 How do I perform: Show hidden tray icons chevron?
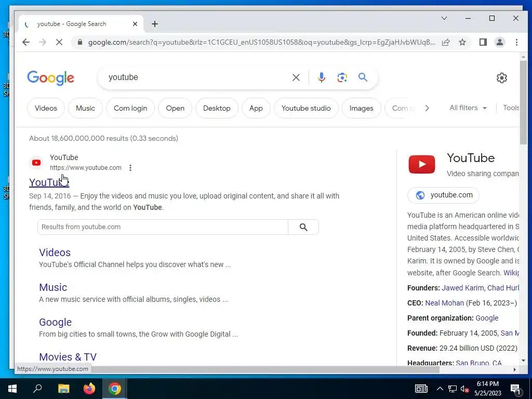440,389
